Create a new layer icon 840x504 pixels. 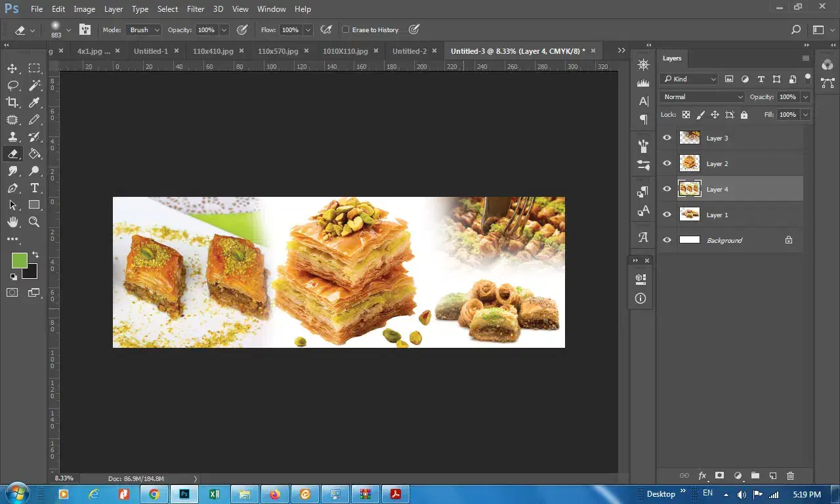click(x=772, y=476)
